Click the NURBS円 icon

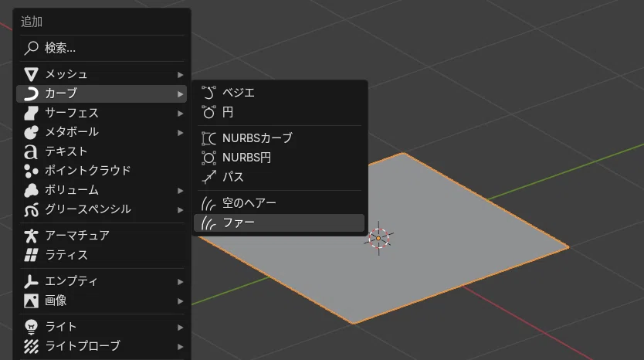[208, 158]
